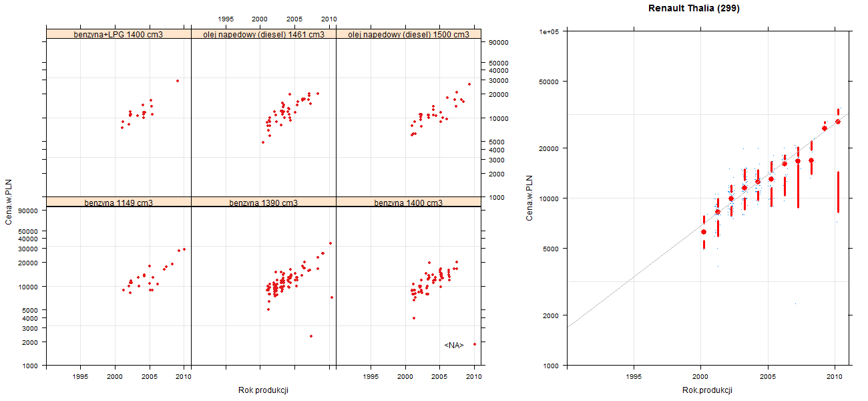Select the "olej napedowy (diesel) 1500 cm3" panel strip

click(x=409, y=33)
